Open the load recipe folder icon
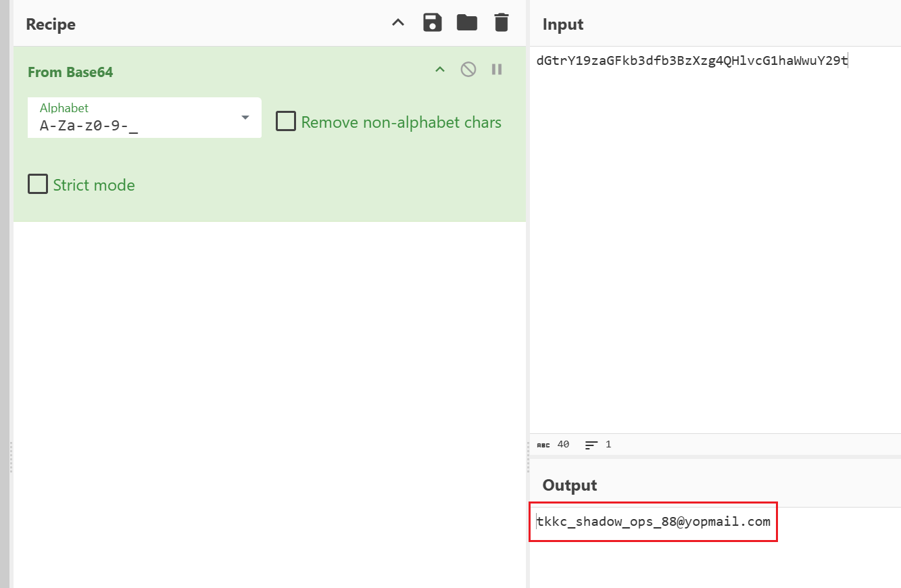This screenshot has height=588, width=901. click(x=467, y=23)
